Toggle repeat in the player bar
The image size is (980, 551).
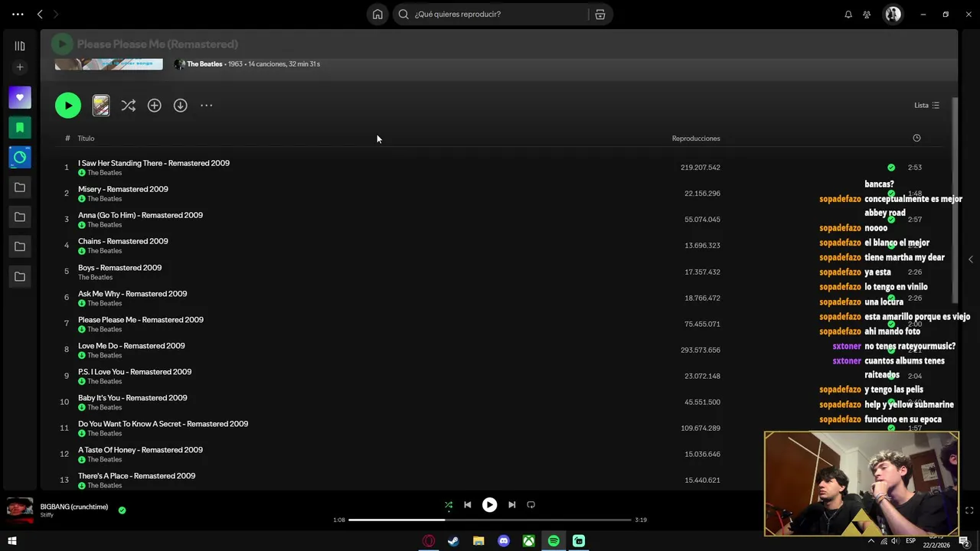point(531,505)
